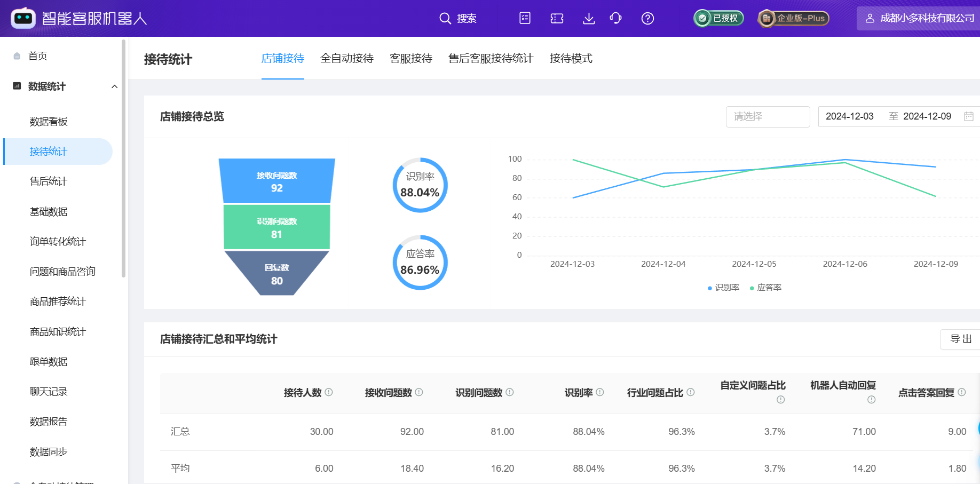Switch to 客服接待 tab
Screen dimensions: 980x484
pos(411,58)
